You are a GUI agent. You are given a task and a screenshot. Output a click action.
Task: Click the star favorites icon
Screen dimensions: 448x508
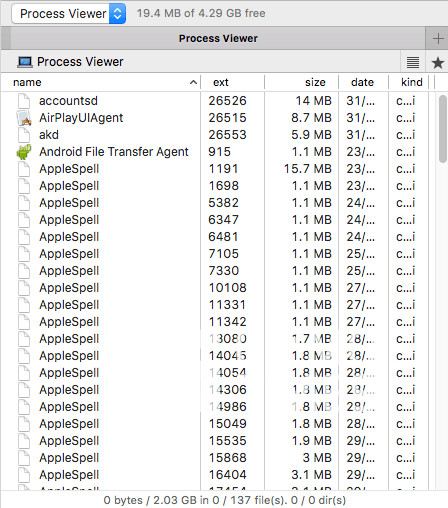coord(437,62)
